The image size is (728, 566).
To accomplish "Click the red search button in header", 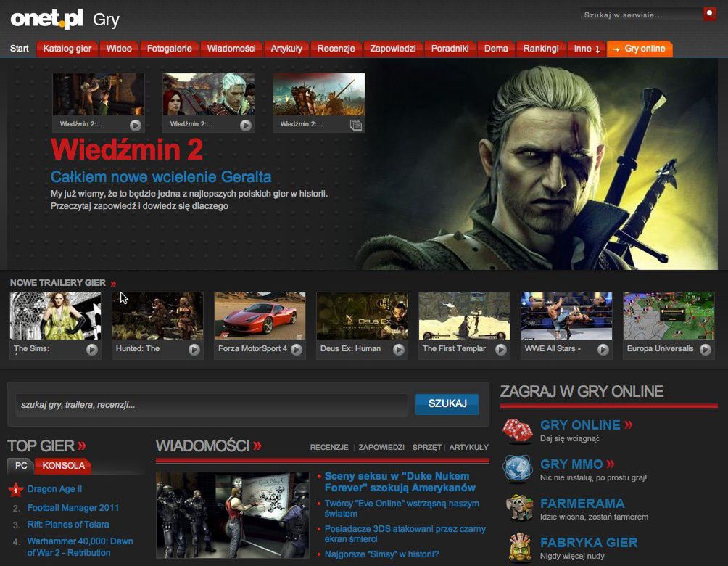I will 709,14.
